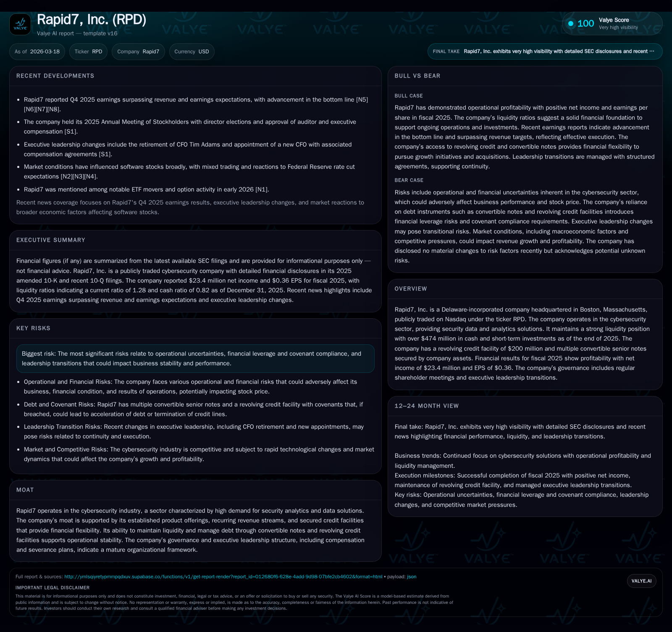The image size is (672, 632).
Task: Click the 'Operational and Financial Risks' bullet
Action: click(x=190, y=387)
